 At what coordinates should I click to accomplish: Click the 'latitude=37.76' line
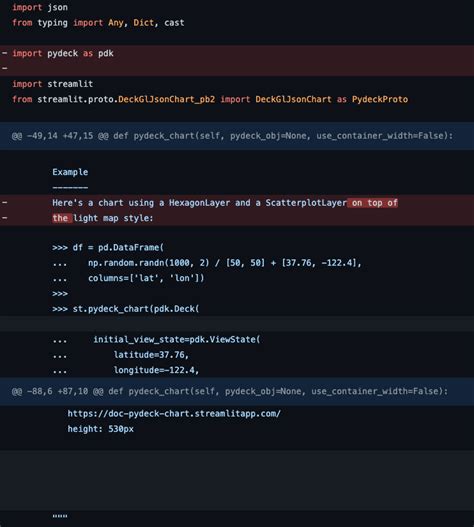pos(121,355)
